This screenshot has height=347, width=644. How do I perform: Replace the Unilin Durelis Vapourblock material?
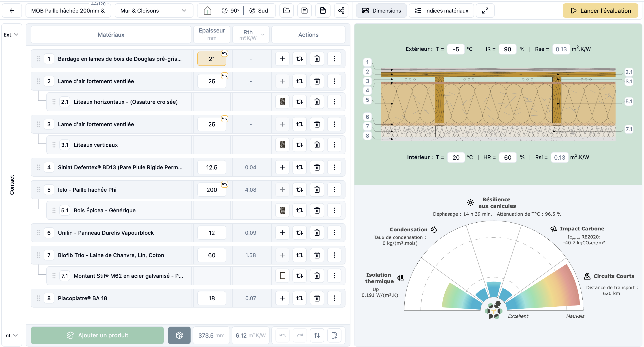point(299,233)
